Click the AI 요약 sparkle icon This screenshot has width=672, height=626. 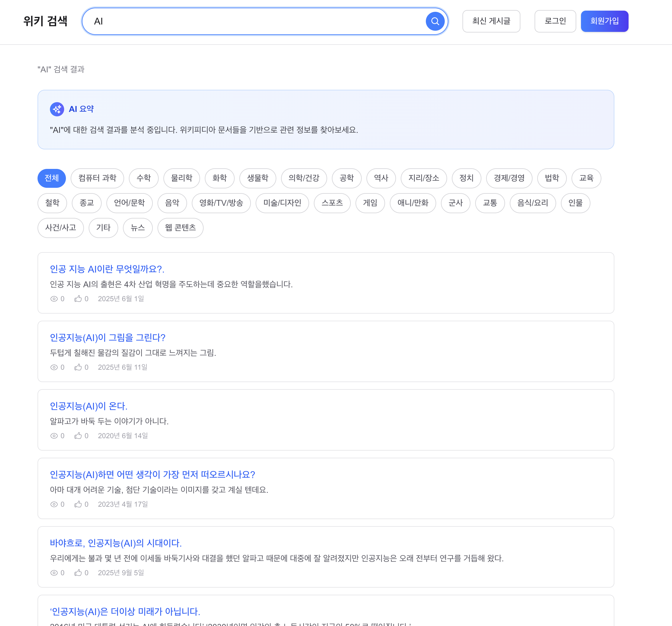(x=57, y=109)
